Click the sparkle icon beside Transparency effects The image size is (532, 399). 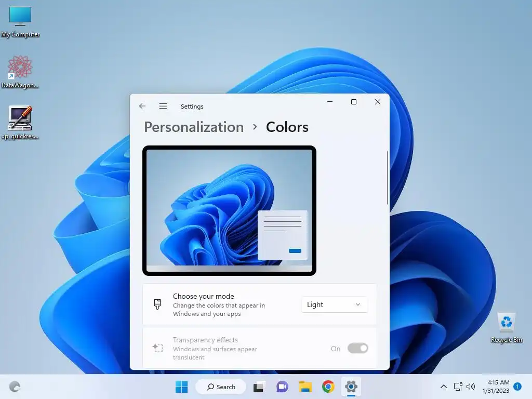point(158,348)
